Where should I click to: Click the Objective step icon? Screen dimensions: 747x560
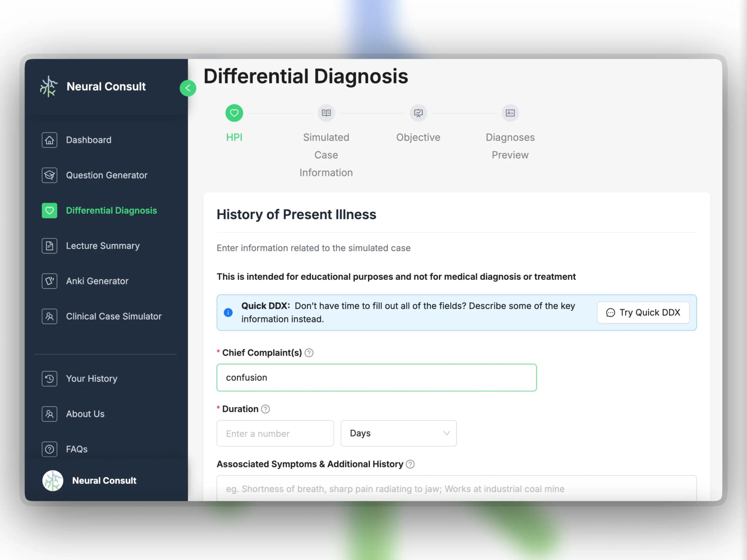tap(418, 112)
